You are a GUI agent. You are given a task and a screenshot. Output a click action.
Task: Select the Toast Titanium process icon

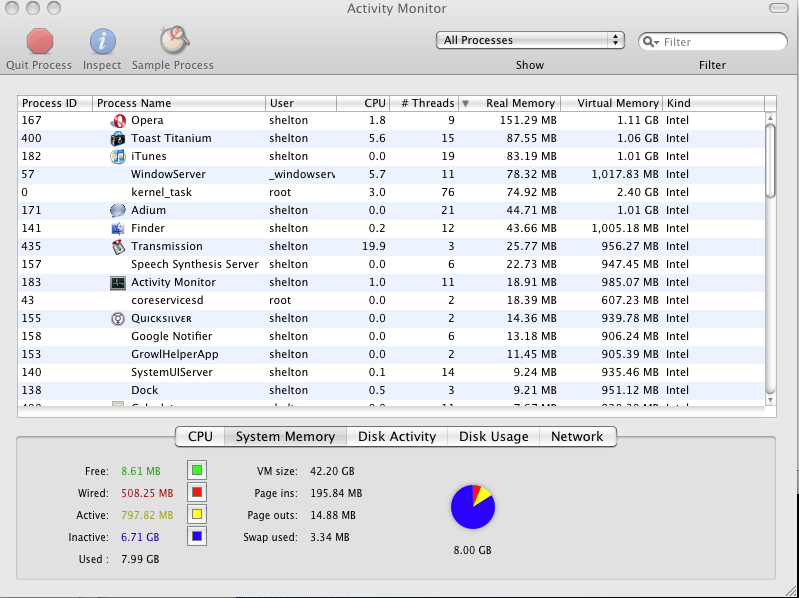point(118,139)
